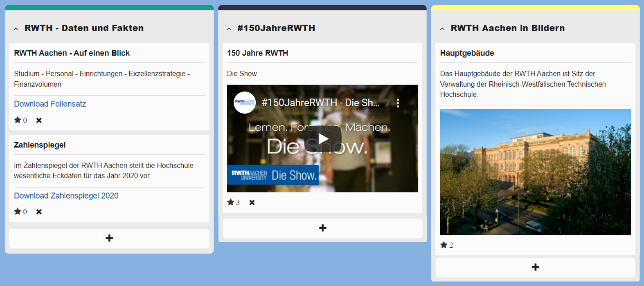This screenshot has width=644, height=286.
Task: Click the text 'Studium - Personal - Einrichtungen'
Action: point(68,74)
